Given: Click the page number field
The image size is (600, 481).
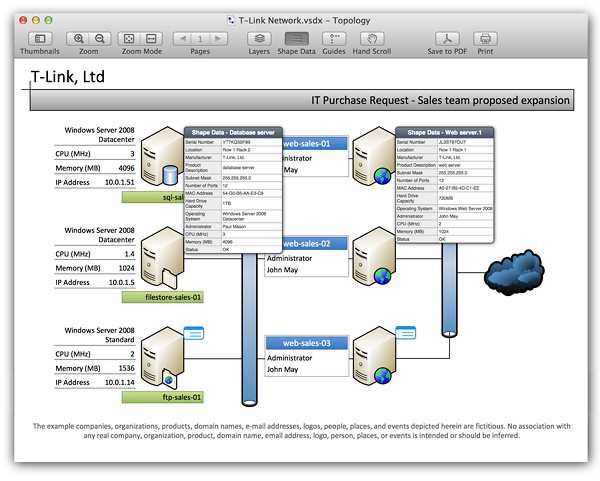Looking at the screenshot, I should pos(200,39).
